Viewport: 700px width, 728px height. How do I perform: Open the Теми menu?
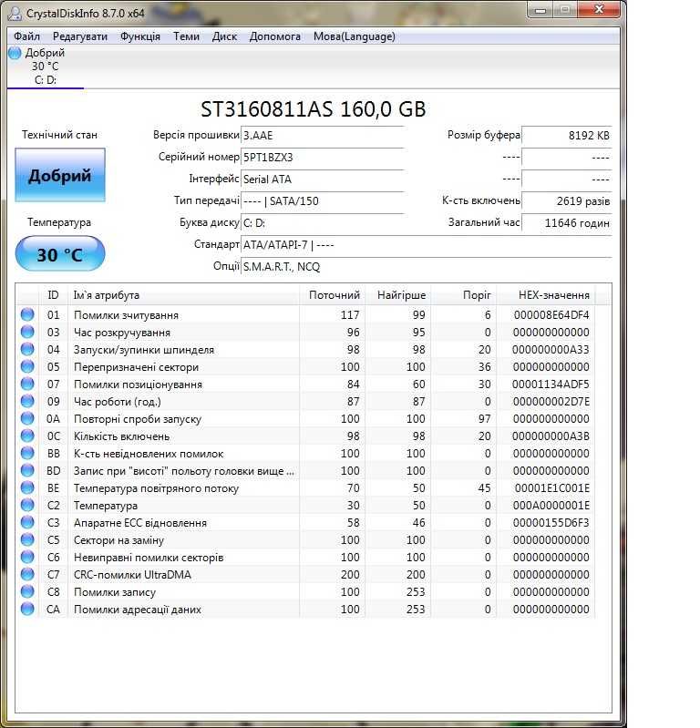pos(186,36)
